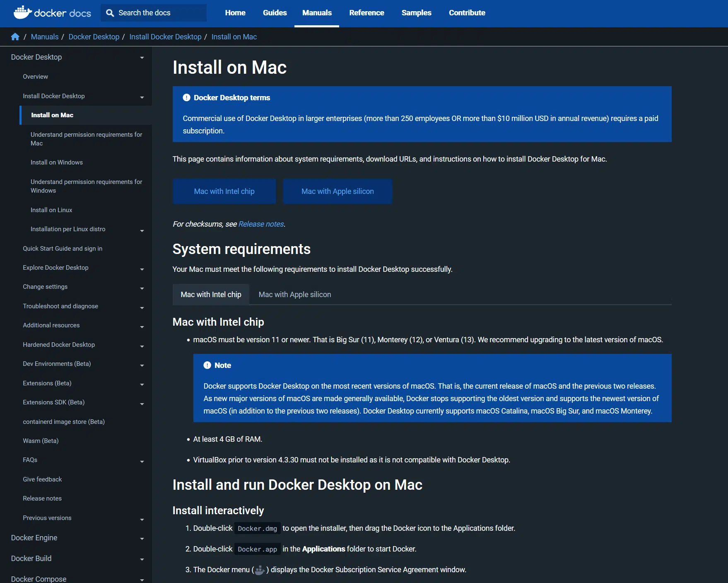Open Install on Linux sidebar item

(51, 210)
